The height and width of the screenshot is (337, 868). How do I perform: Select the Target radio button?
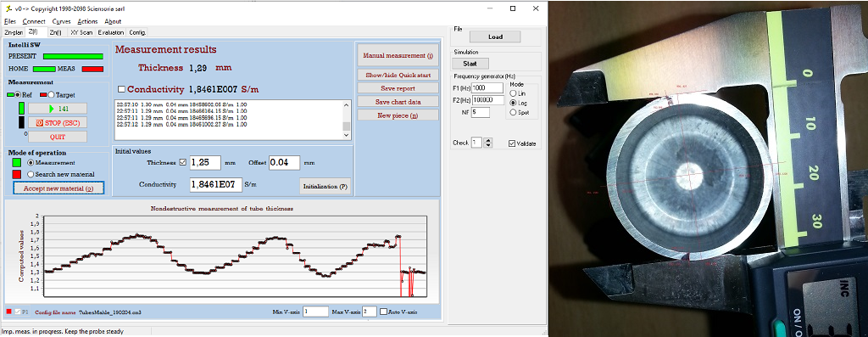tap(52, 95)
